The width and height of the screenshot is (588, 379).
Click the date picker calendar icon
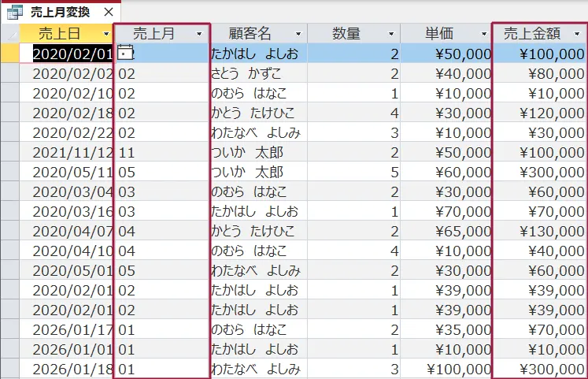[124, 53]
